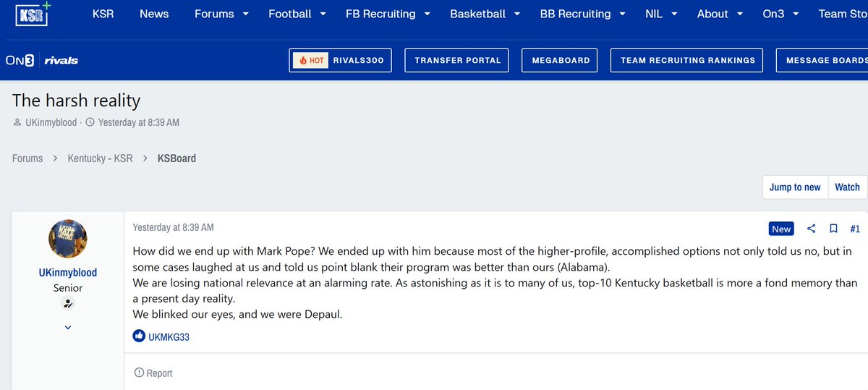Viewport: 868px width, 390px height.
Task: Open the Transfer Portal button
Action: (457, 60)
